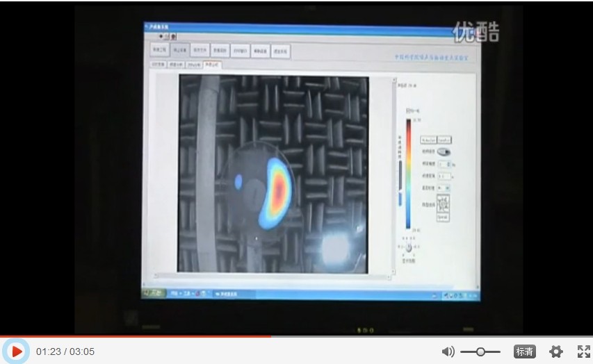
Task: Open player settings via the gear icon
Action: coord(555,351)
